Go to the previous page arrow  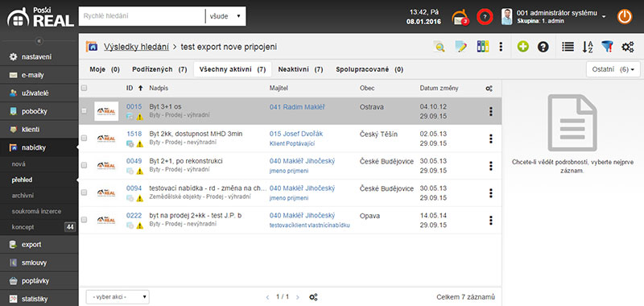[x=268, y=296]
